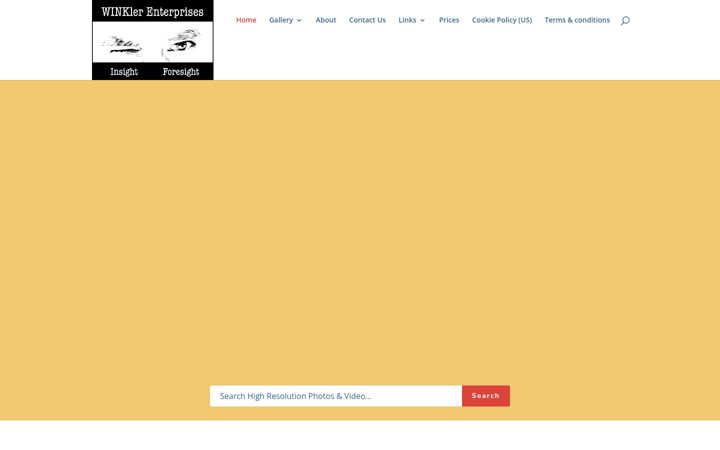Open Cookie Policy (US) page
Viewport: 720px width, 450px height.
(502, 20)
